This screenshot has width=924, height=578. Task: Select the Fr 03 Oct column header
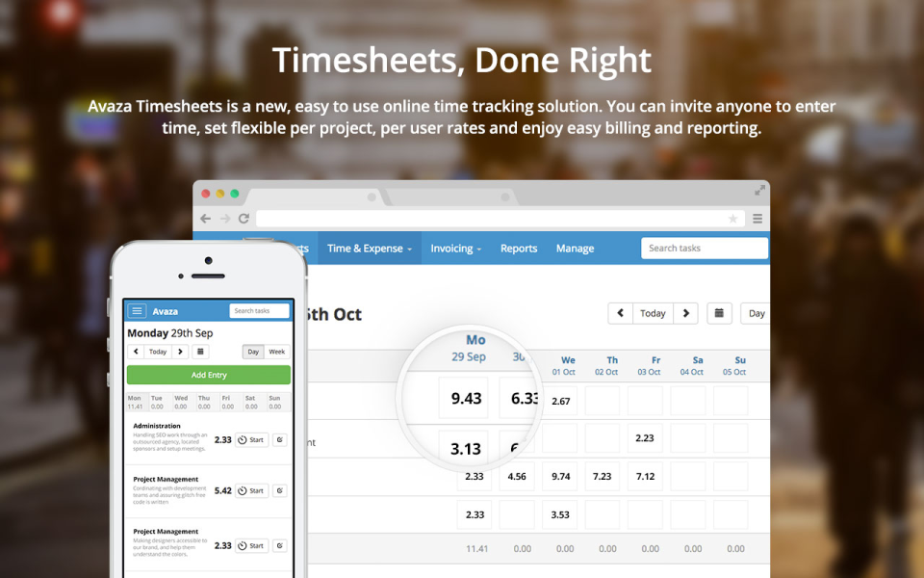tap(650, 366)
